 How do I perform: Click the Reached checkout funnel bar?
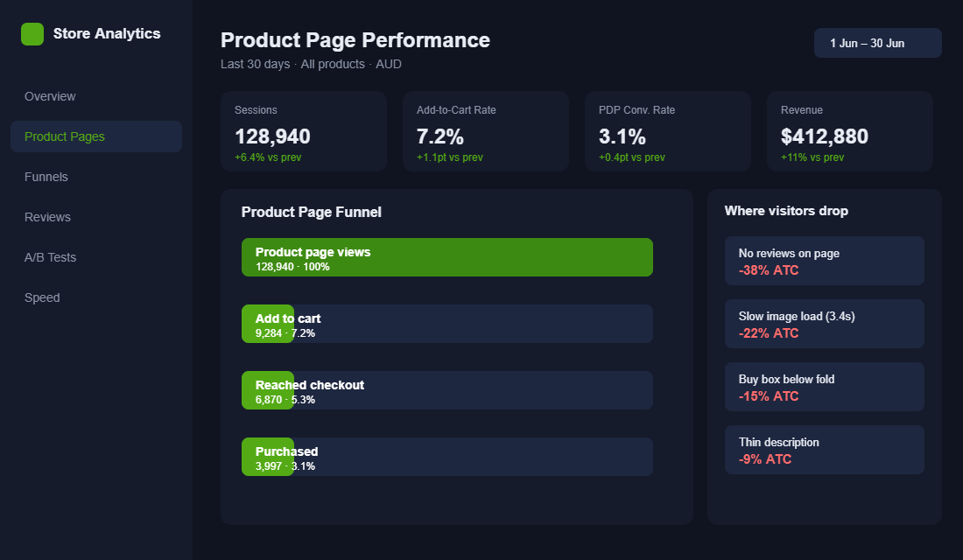coord(447,390)
